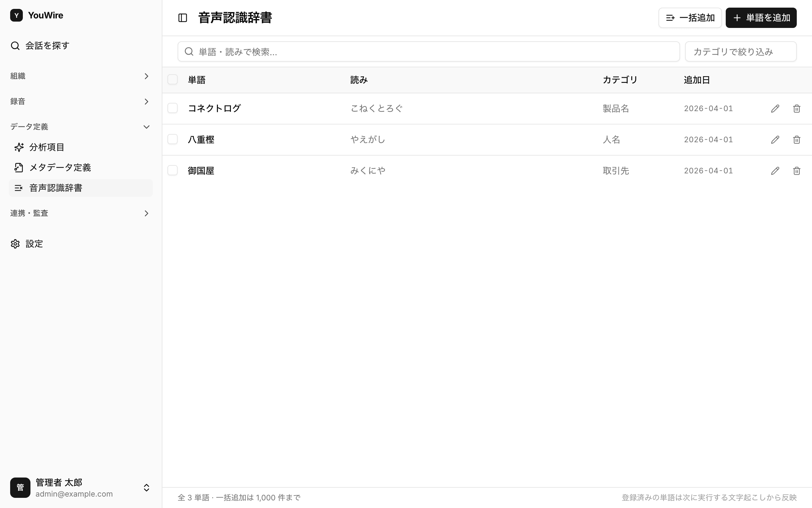Click the 追加日 column header
The image size is (812, 508).
coord(697,80)
